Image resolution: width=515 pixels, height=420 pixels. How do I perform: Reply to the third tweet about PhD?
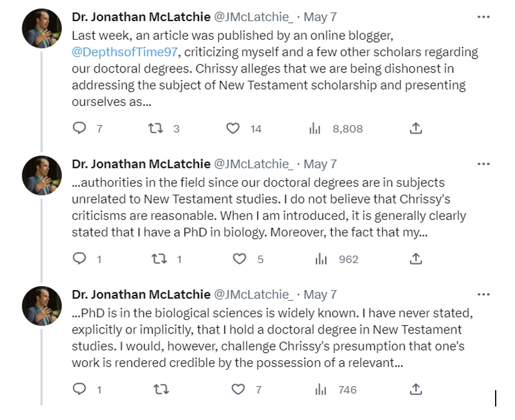click(x=79, y=389)
